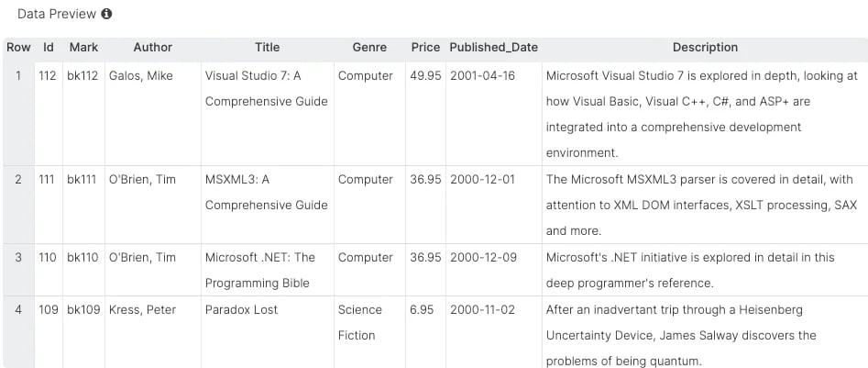
Task: Click the Id column header
Action: 49,48
